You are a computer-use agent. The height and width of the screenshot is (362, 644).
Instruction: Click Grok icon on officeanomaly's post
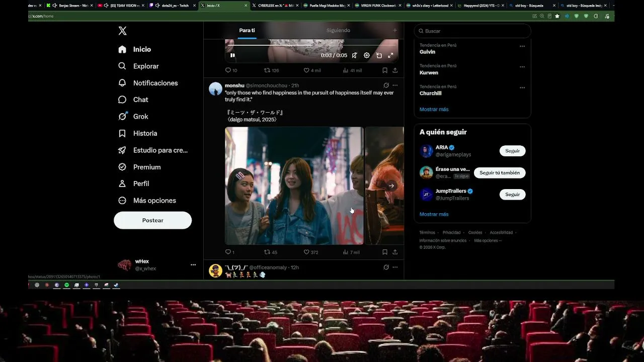(x=386, y=267)
